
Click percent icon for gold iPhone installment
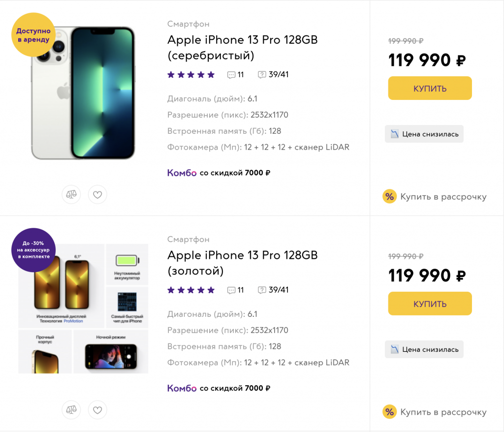[x=389, y=412]
